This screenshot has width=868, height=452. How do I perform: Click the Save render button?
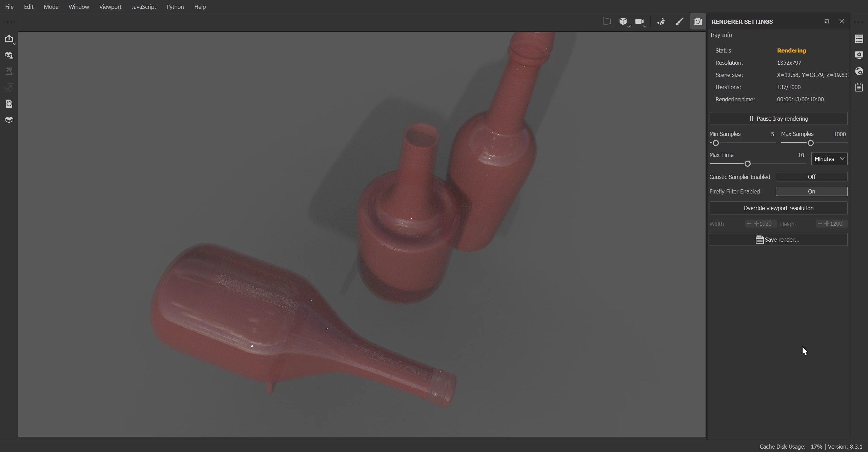(x=778, y=240)
